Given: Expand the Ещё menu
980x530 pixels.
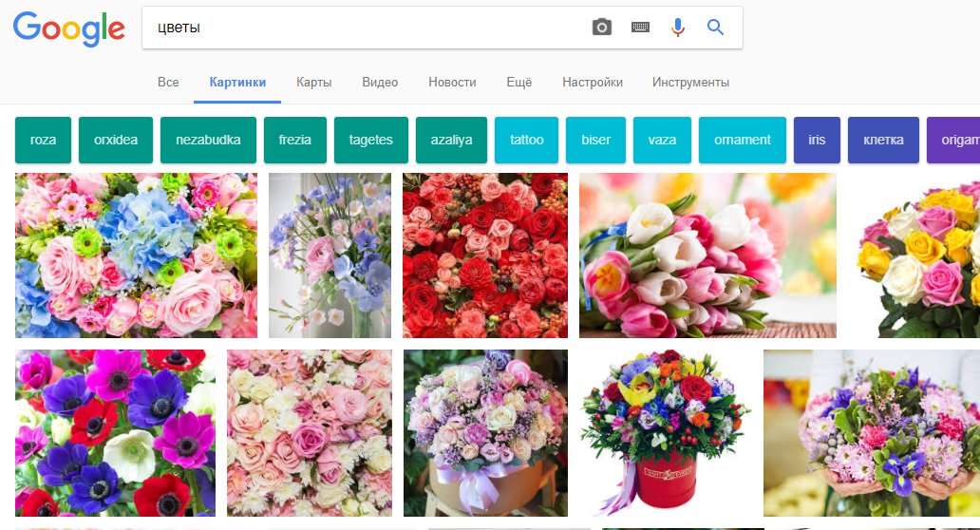Looking at the screenshot, I should 518,82.
